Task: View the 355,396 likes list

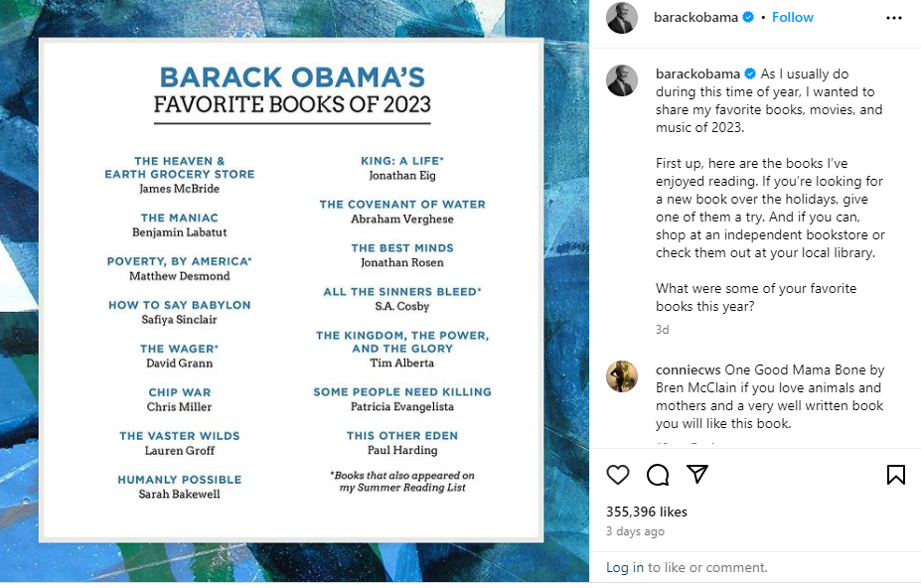Action: point(646,512)
